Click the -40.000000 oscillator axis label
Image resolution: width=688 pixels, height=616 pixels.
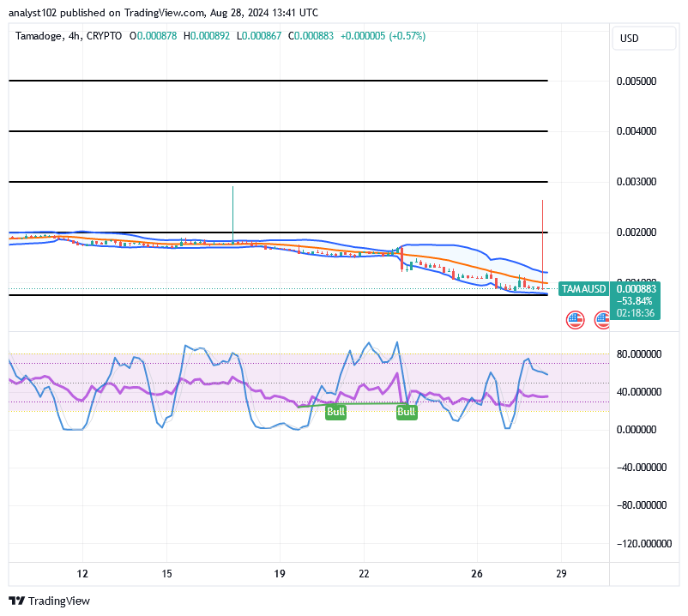click(642, 468)
